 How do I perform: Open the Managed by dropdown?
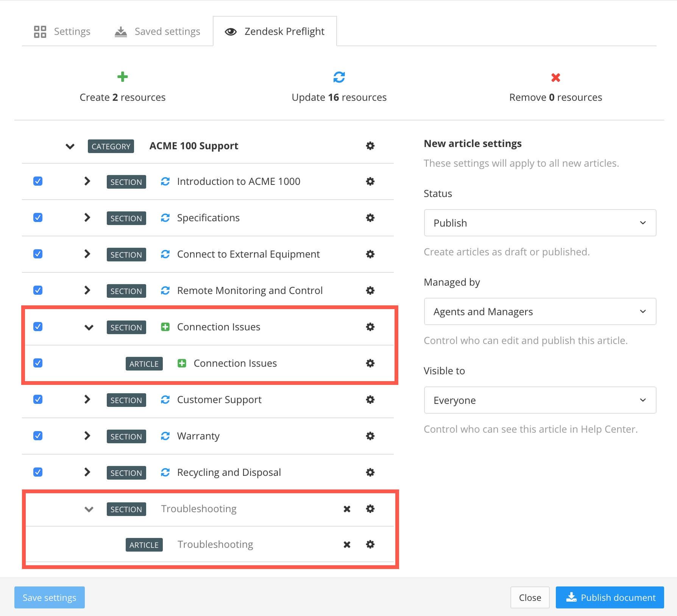(540, 311)
